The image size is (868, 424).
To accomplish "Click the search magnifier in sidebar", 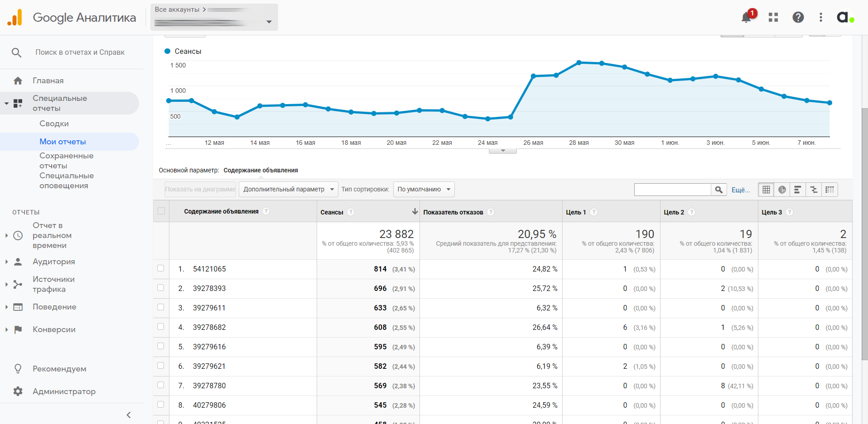I will pos(16,52).
